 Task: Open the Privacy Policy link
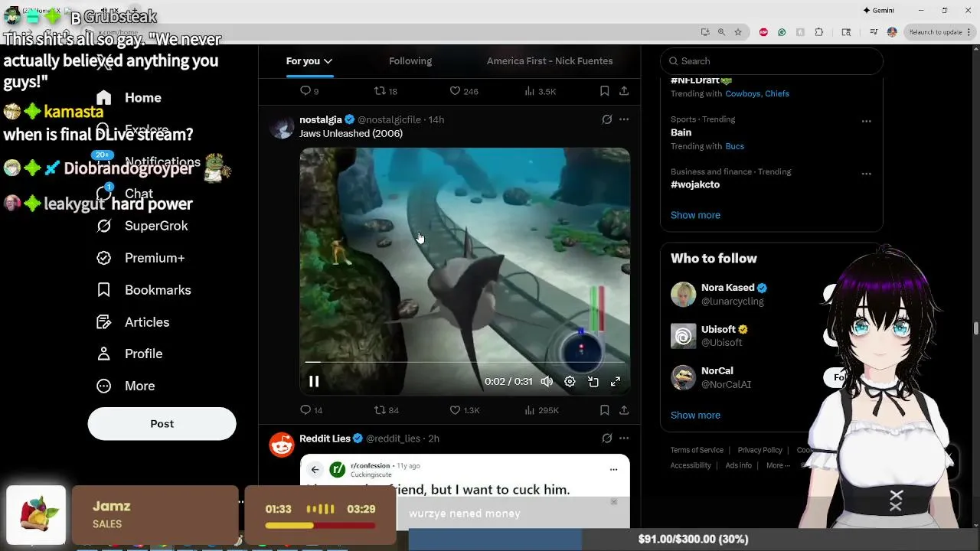(759, 450)
